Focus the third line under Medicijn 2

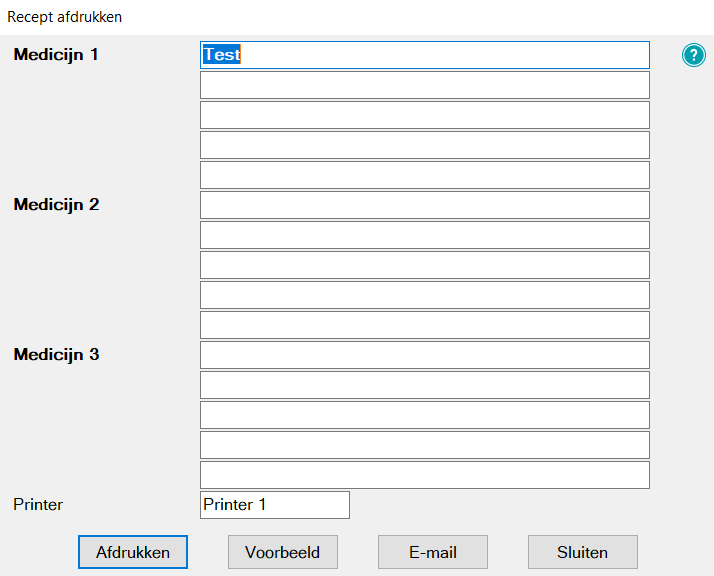pos(425,265)
